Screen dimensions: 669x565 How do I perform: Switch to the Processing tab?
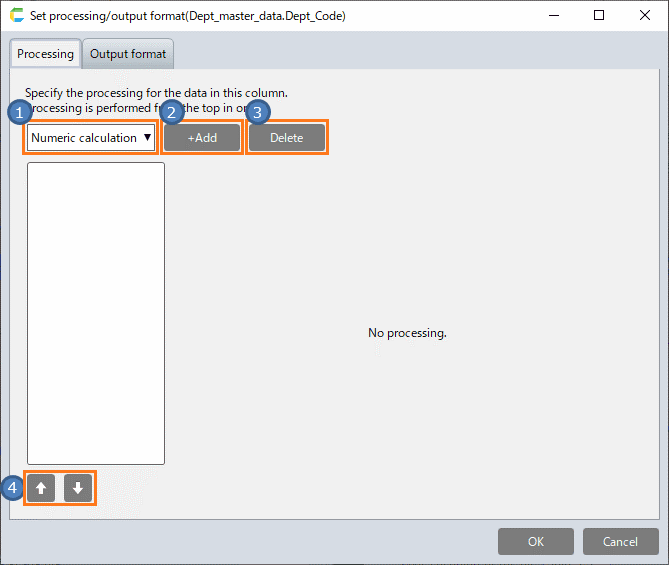[x=45, y=54]
